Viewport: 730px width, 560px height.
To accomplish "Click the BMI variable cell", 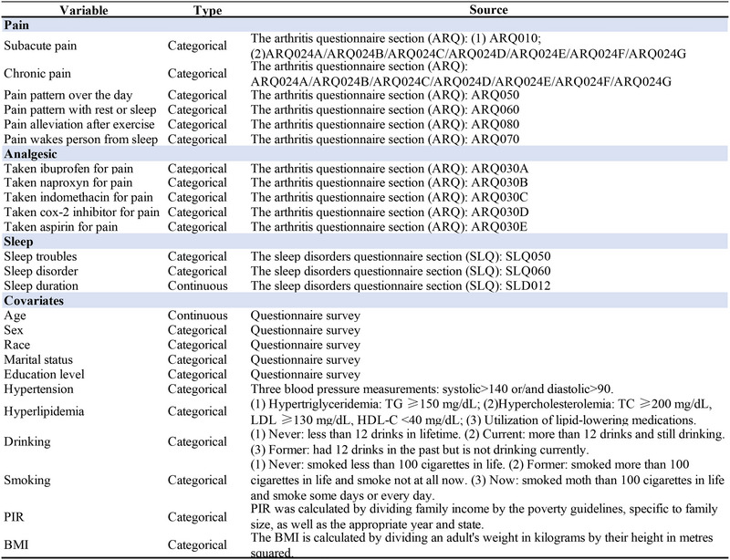I will coord(16,544).
